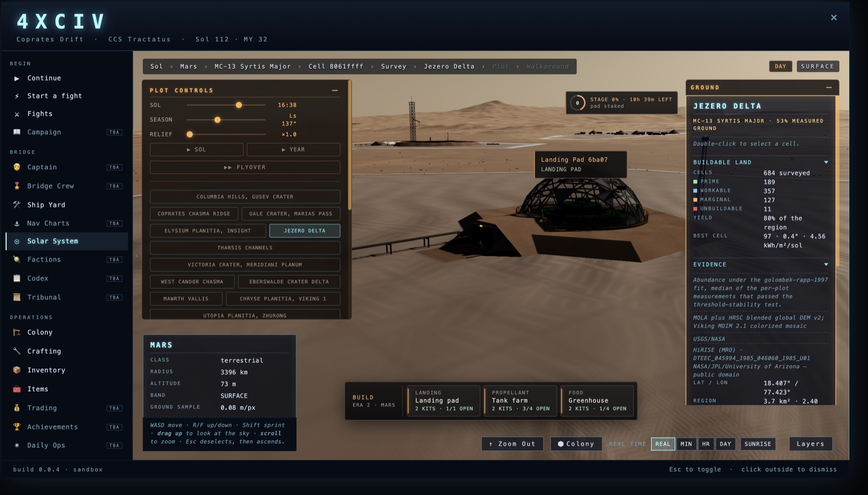This screenshot has height=495, width=868.
Task: Select SUNRISE time option
Action: pos(757,444)
